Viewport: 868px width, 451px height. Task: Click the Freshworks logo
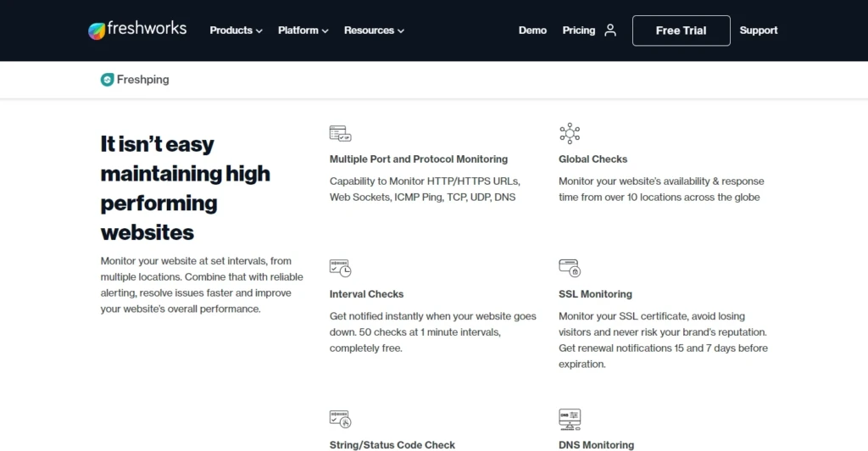(x=137, y=30)
